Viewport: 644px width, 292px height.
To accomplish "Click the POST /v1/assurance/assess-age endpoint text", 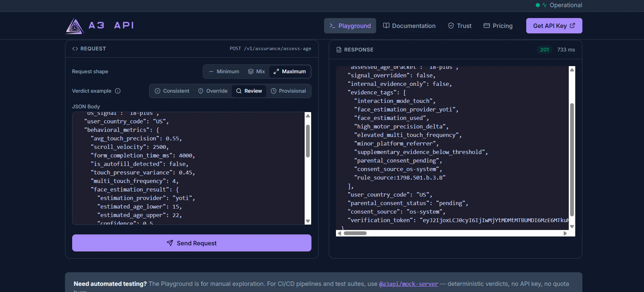I will (x=270, y=49).
